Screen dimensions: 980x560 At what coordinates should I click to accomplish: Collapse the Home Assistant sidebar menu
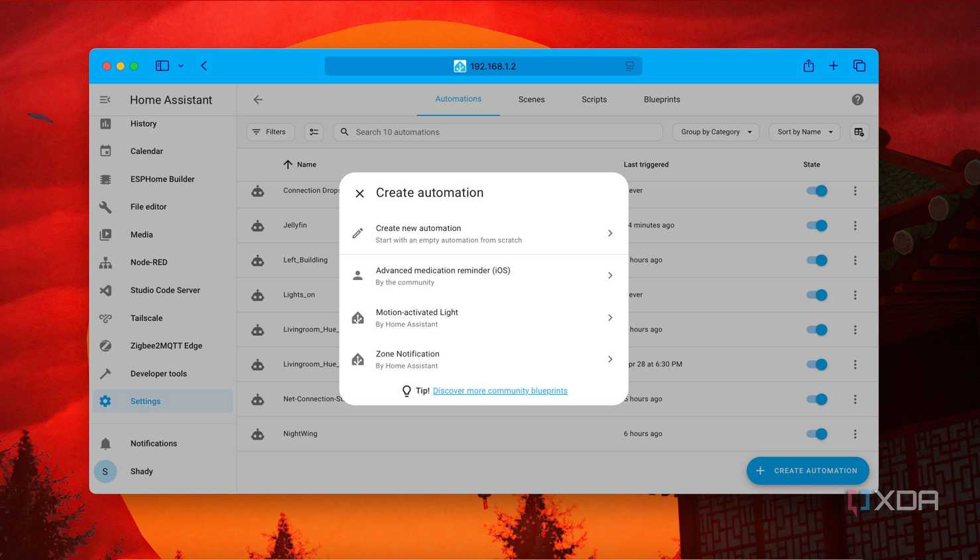105,100
